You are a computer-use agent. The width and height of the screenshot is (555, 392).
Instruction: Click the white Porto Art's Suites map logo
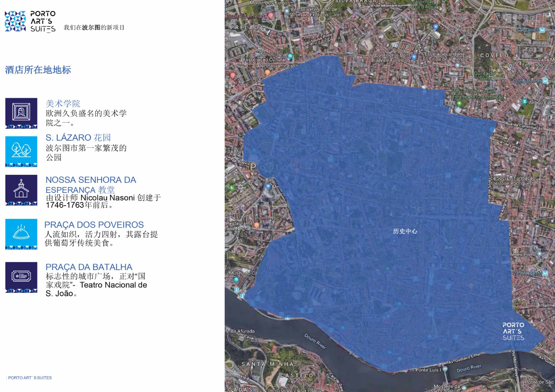point(513,331)
